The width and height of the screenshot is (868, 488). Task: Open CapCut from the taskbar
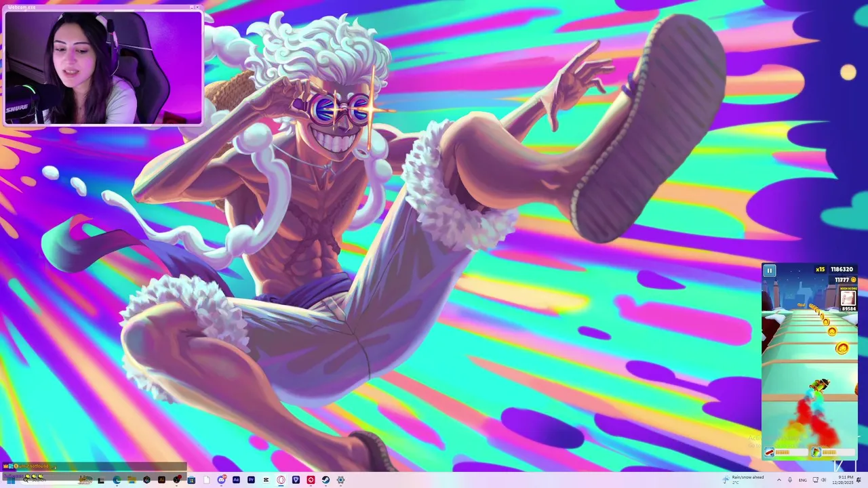pyautogui.click(x=266, y=480)
